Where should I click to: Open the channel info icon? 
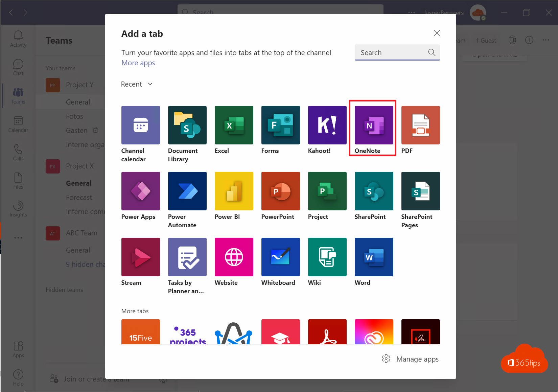click(x=529, y=40)
